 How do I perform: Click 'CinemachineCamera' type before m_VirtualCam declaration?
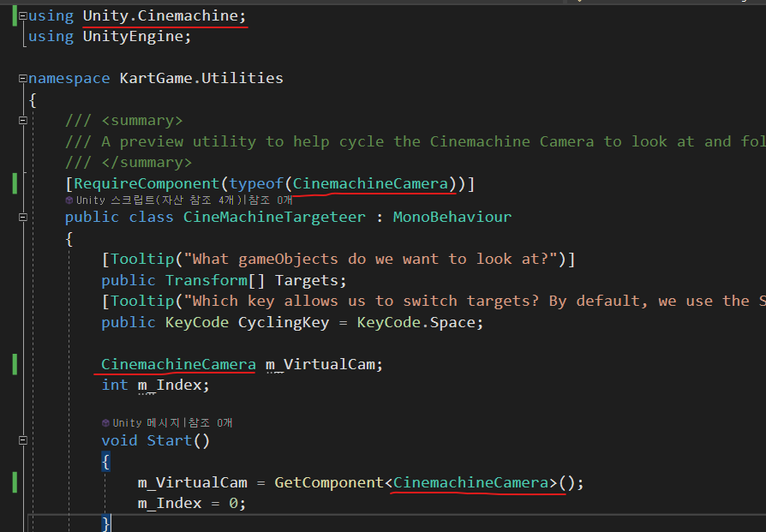(x=178, y=364)
